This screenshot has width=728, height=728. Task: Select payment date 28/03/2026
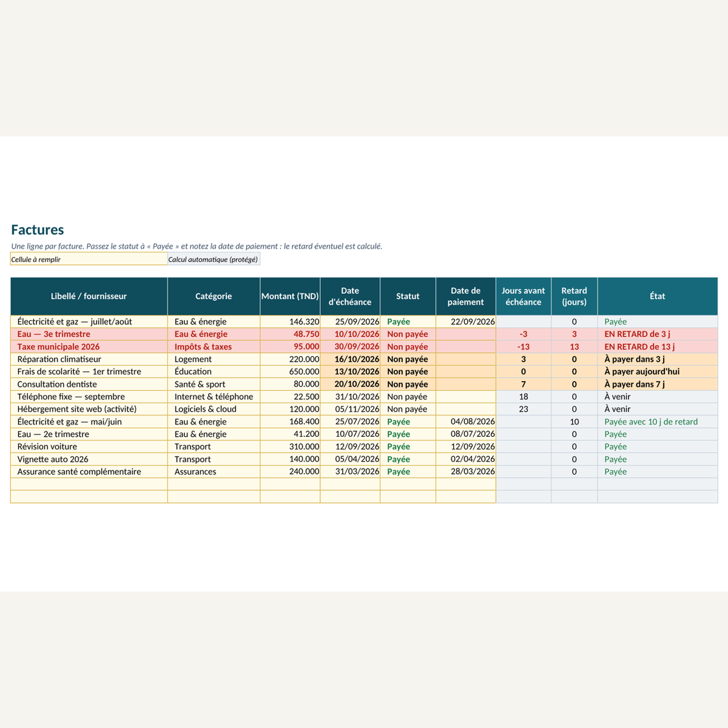click(x=466, y=471)
